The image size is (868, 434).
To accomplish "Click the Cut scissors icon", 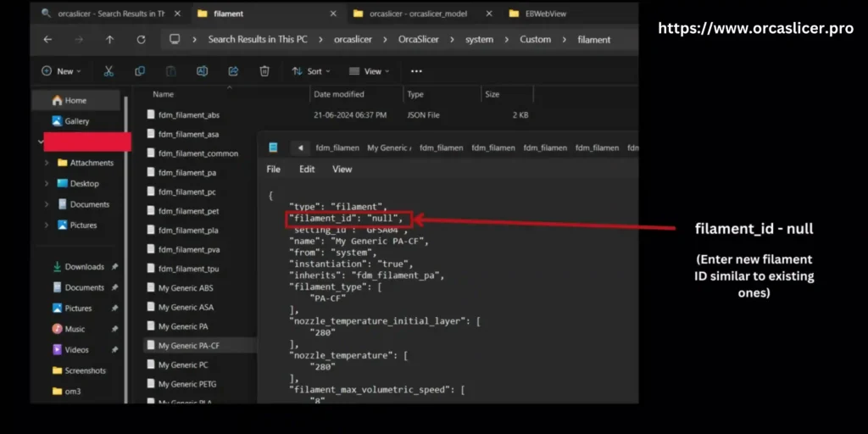I will pos(108,71).
